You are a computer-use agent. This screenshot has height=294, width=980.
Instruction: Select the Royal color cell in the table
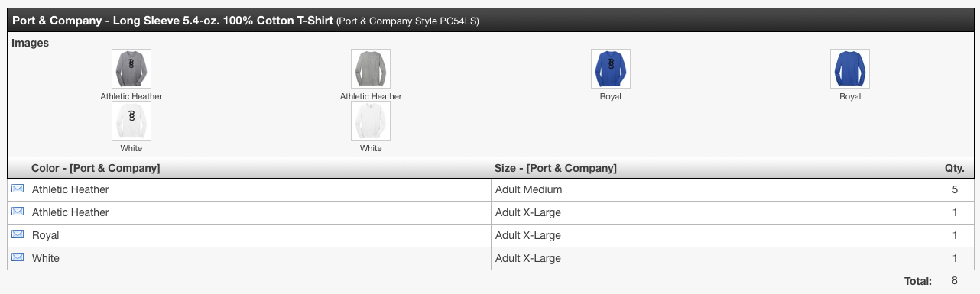pos(259,235)
